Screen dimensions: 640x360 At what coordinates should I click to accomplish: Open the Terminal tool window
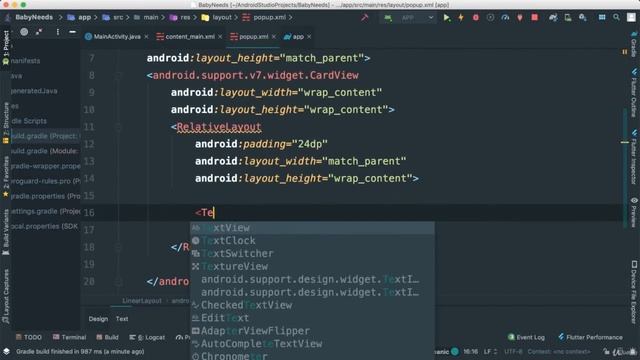click(x=69, y=337)
